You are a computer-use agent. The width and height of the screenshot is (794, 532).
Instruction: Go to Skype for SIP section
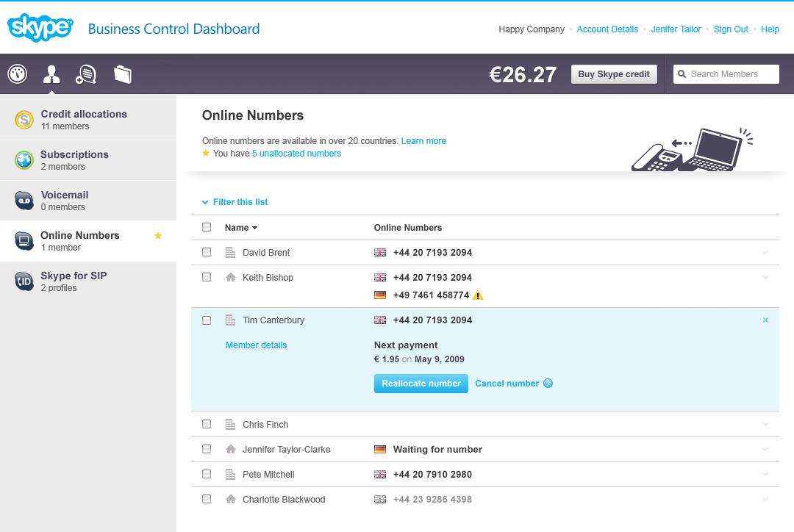pos(74,281)
